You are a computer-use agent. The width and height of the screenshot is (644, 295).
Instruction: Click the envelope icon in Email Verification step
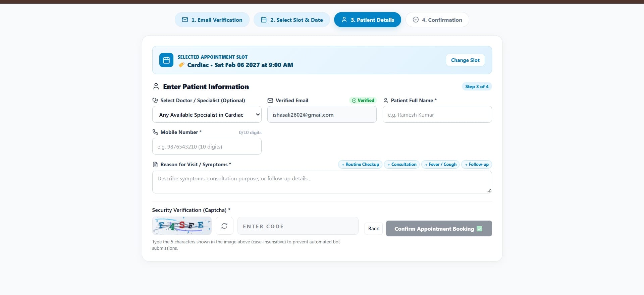click(185, 20)
